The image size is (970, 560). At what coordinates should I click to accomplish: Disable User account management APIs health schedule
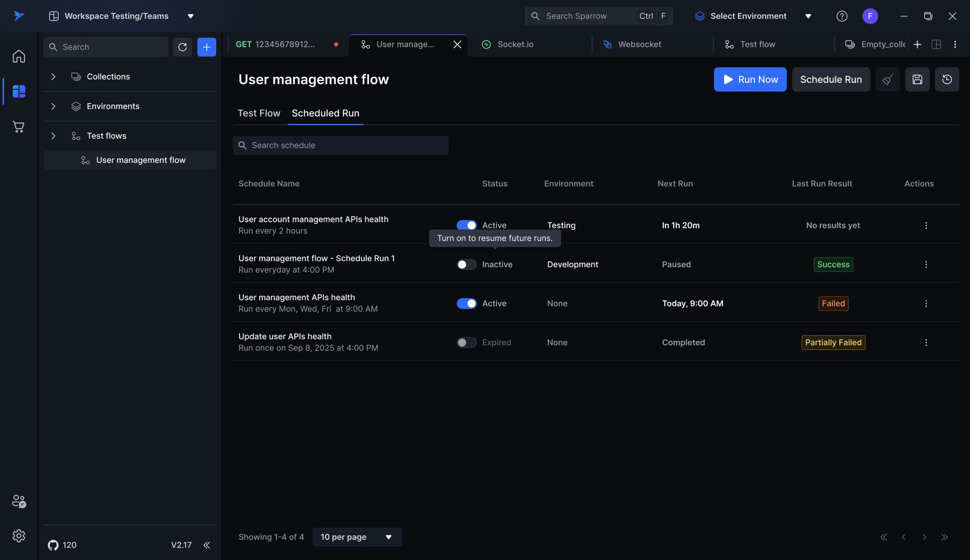[x=466, y=225]
